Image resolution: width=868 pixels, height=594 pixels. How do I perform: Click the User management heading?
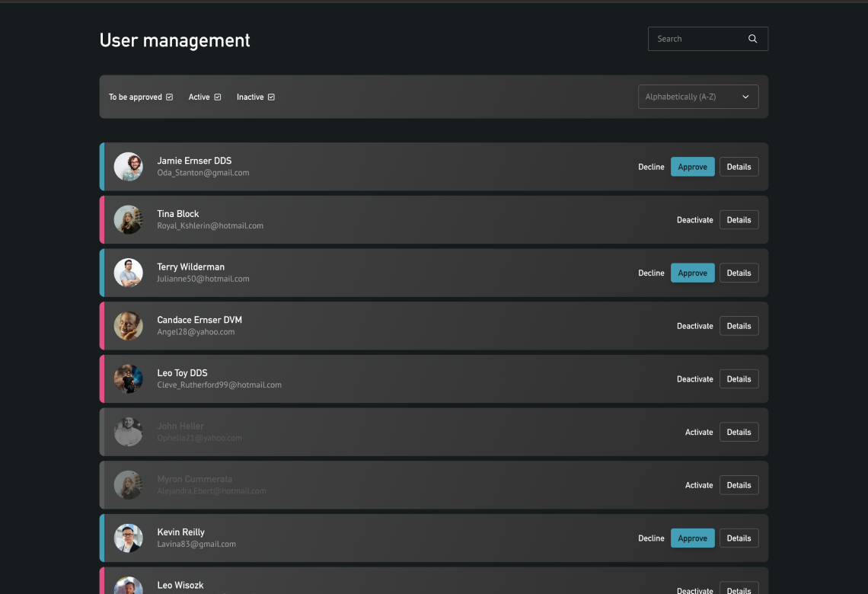pyautogui.click(x=175, y=40)
